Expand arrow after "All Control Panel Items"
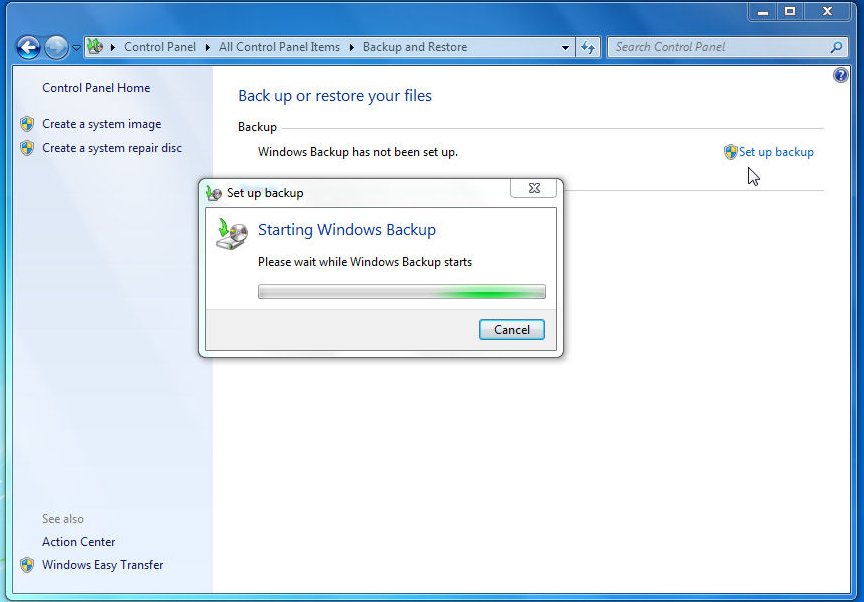Image resolution: width=864 pixels, height=602 pixels. pyautogui.click(x=351, y=47)
